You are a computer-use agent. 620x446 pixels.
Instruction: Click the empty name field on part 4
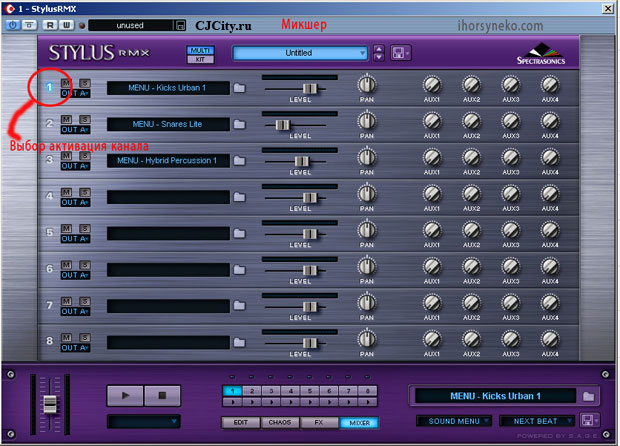(x=168, y=197)
